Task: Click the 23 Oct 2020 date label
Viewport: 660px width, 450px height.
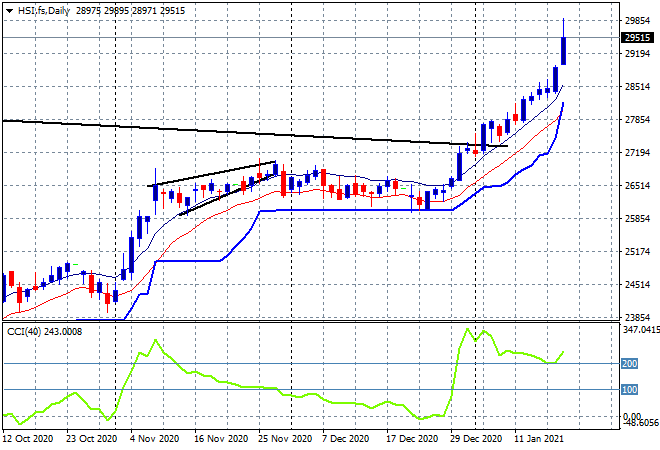Action: [x=91, y=439]
